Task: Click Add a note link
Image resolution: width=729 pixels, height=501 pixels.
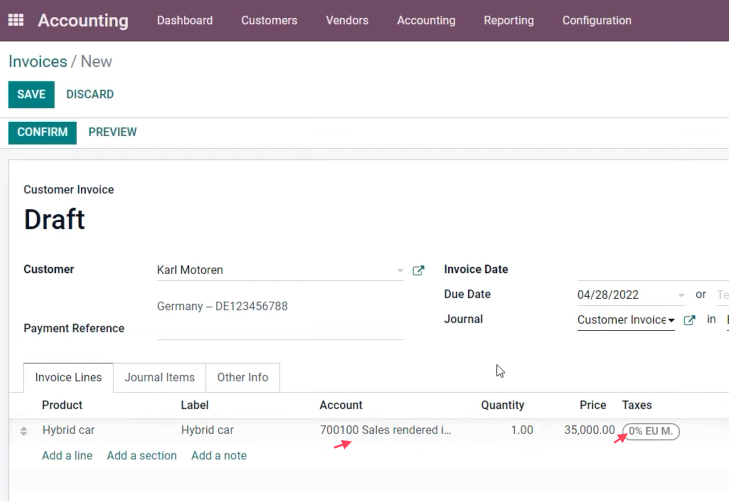Action: pos(219,455)
